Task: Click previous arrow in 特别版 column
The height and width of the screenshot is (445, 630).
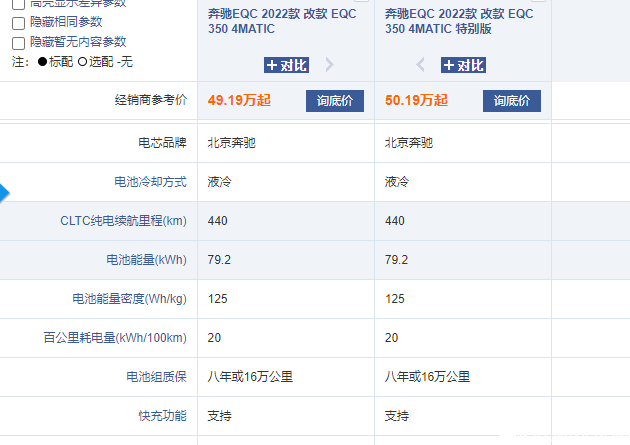Action: pos(420,65)
